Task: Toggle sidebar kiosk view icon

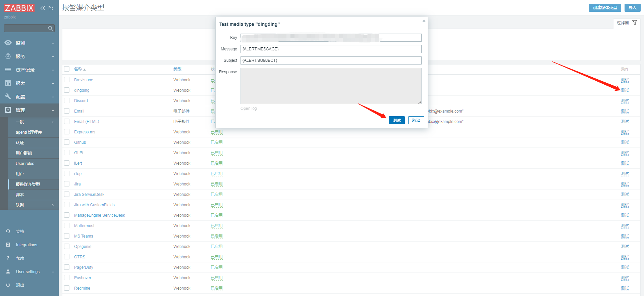Action: coord(51,8)
